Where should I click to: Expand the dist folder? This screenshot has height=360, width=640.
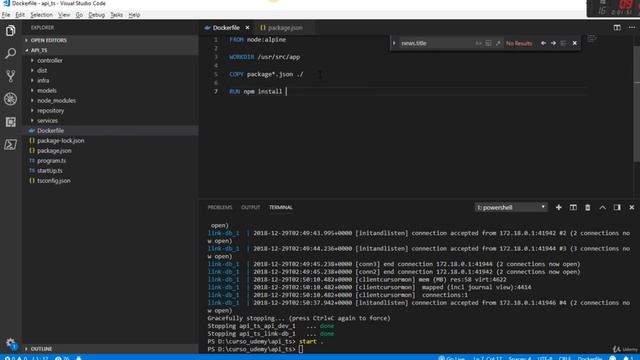(x=110, y=70)
